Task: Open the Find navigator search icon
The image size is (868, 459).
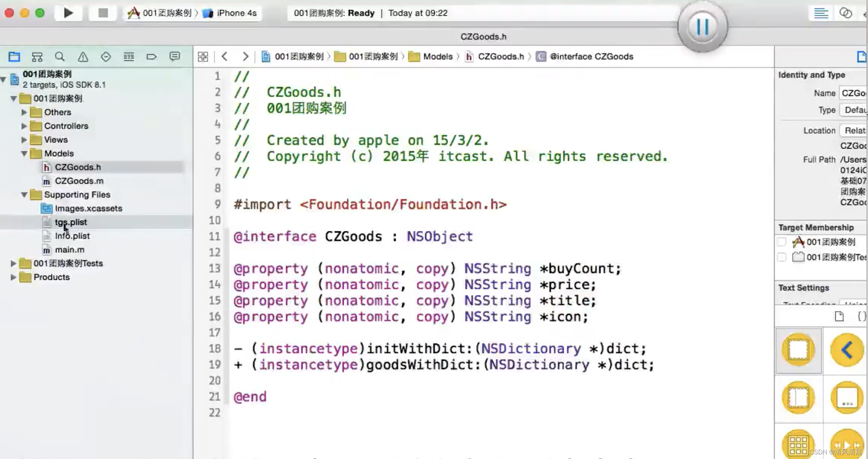Action: click(x=60, y=57)
